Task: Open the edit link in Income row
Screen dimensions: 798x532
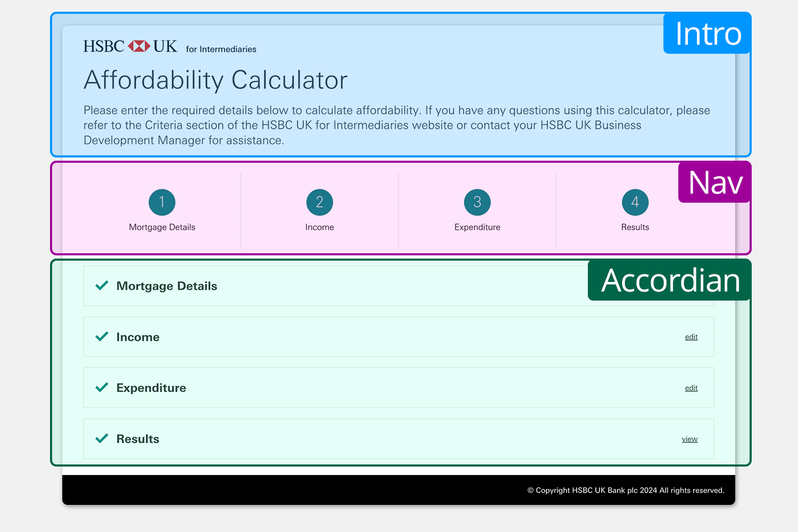Action: point(691,337)
